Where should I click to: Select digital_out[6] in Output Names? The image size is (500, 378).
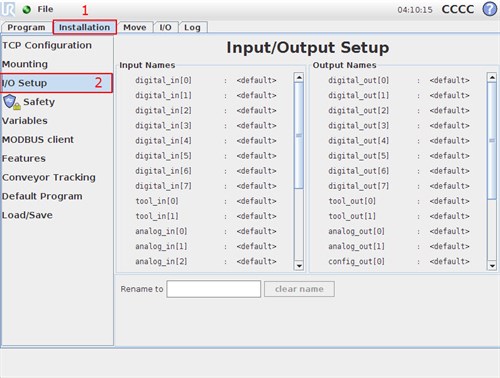tap(358, 171)
